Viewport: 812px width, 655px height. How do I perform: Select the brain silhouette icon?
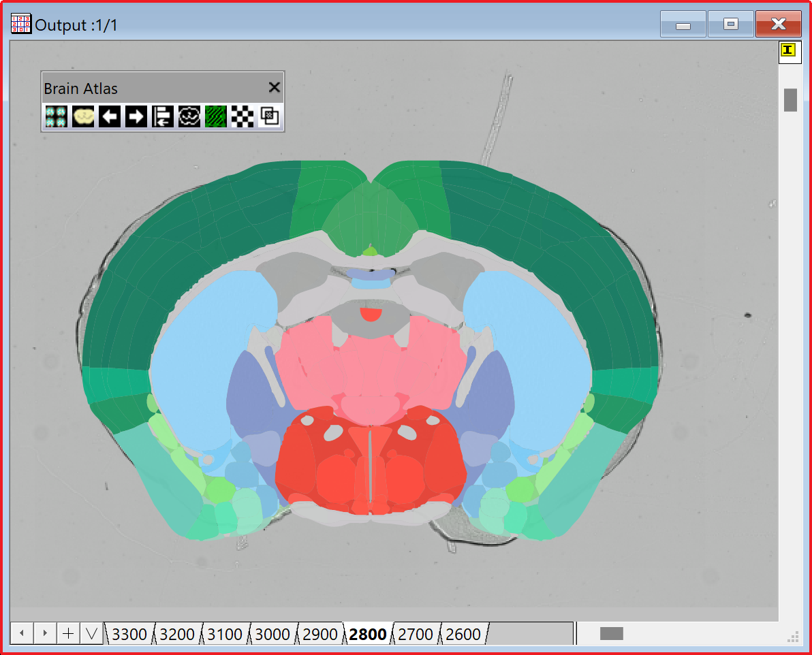pos(82,116)
